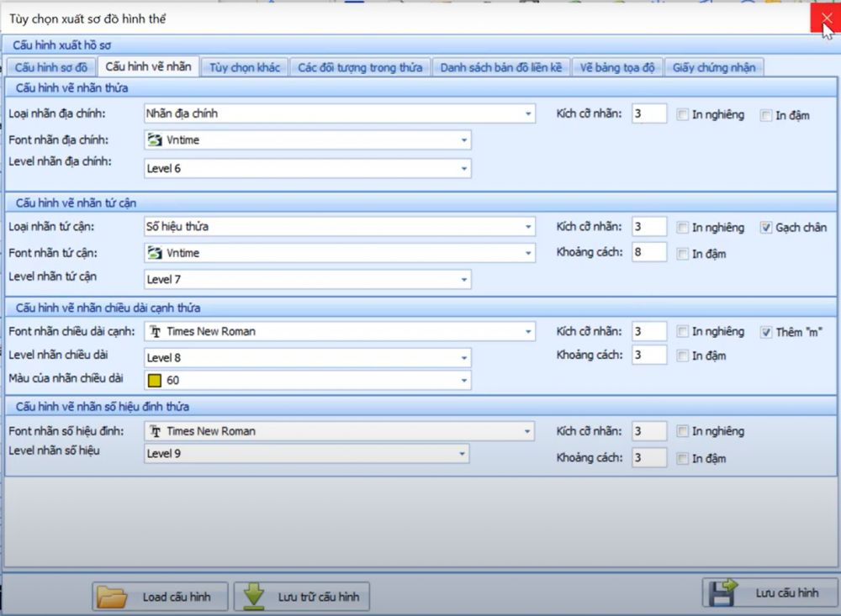Image resolution: width=841 pixels, height=616 pixels.
Task: Open the Loại nhãn địa chính dropdown
Action: coord(528,113)
